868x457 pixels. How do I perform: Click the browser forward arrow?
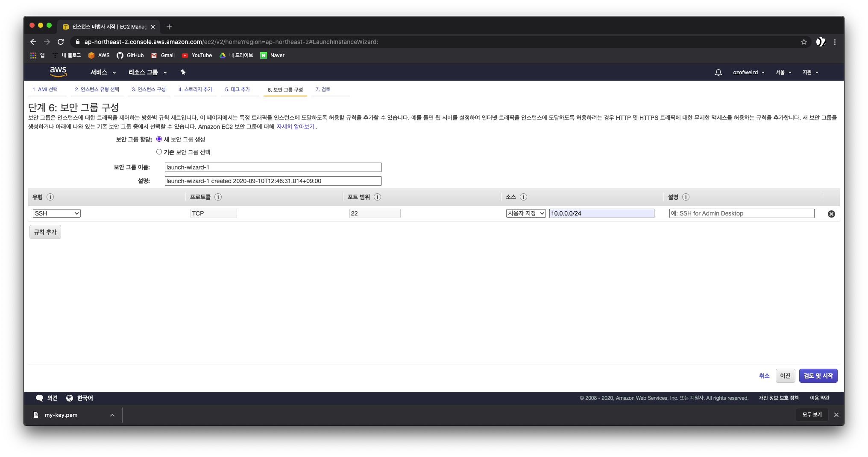[47, 42]
